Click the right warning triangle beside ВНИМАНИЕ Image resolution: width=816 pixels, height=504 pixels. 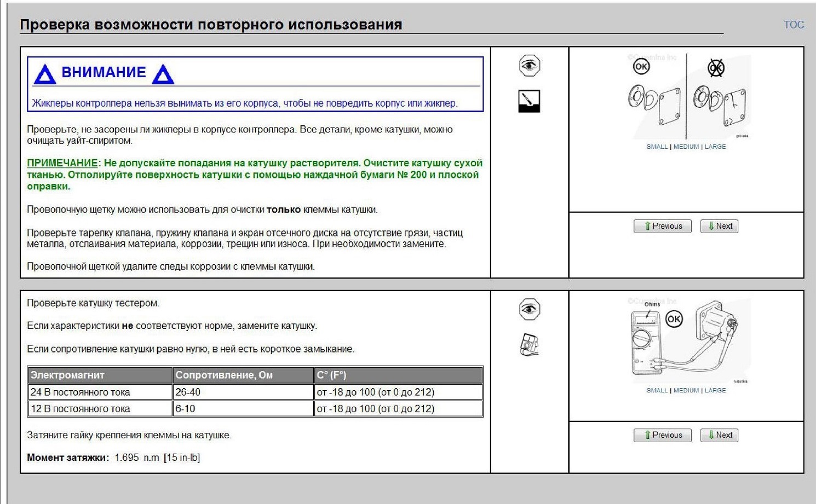tap(163, 74)
